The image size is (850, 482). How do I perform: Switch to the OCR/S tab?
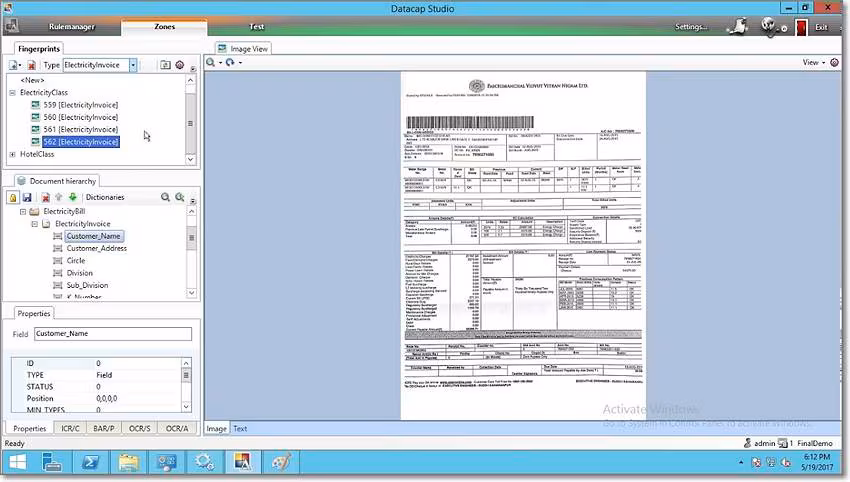(140, 428)
